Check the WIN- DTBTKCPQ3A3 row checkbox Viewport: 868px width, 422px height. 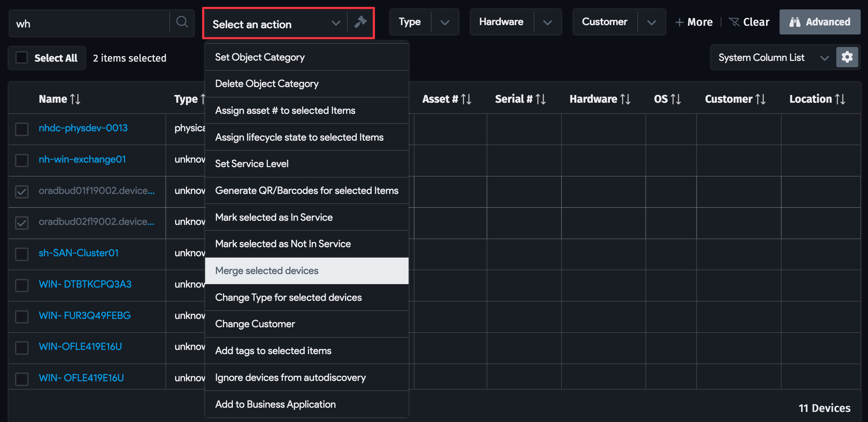click(x=22, y=286)
